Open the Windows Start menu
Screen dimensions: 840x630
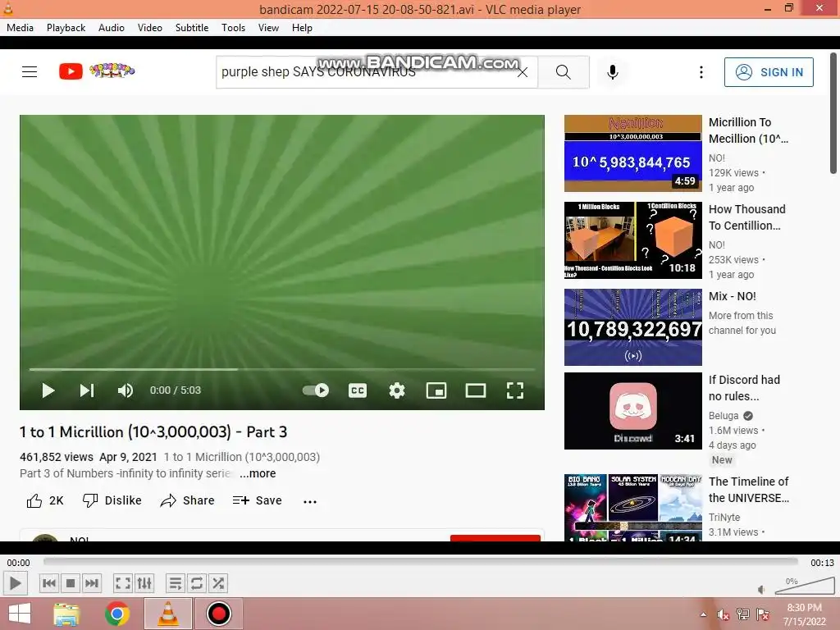20,614
